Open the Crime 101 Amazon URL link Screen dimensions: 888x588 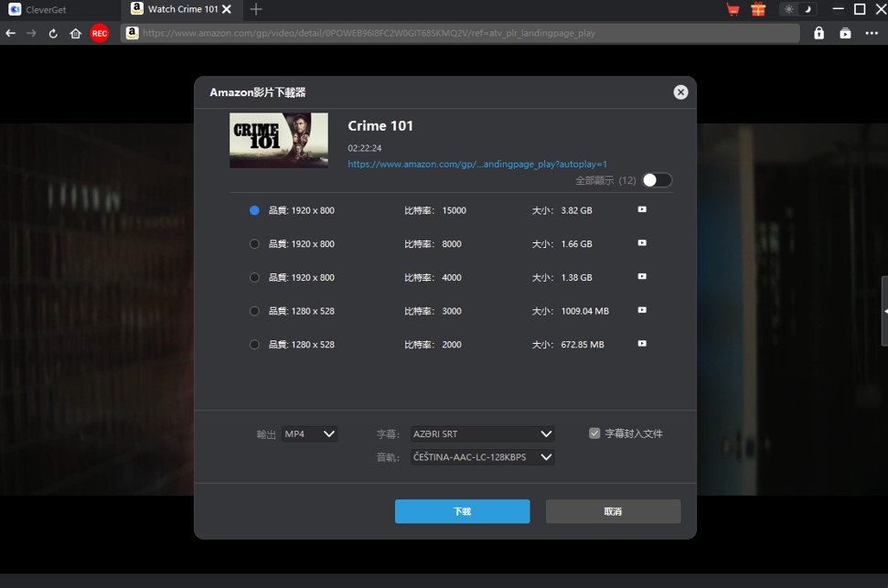[x=476, y=165]
